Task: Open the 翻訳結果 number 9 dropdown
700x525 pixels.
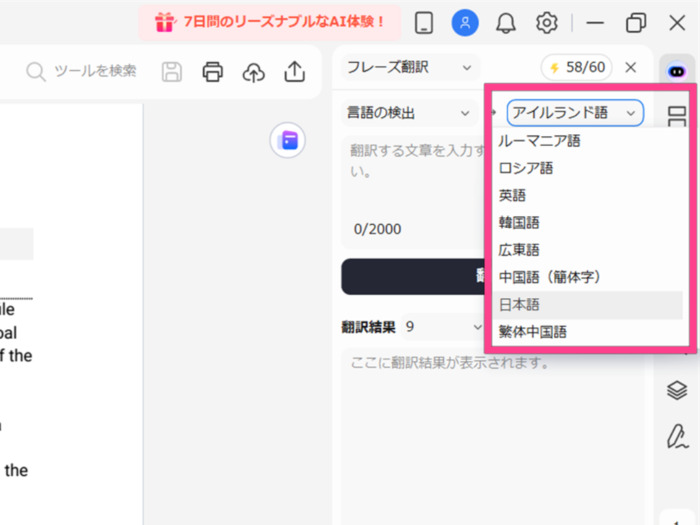Action: [442, 327]
